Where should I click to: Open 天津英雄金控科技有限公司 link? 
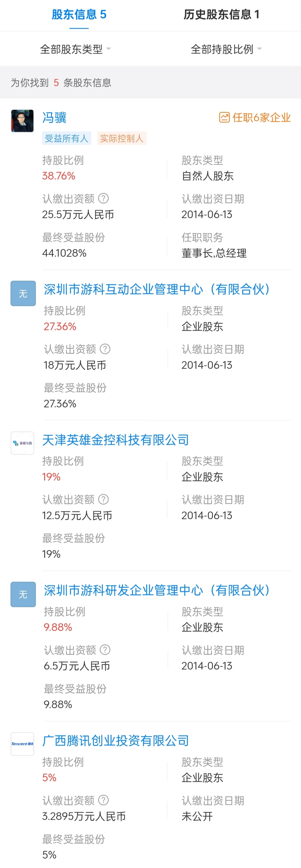point(115,440)
